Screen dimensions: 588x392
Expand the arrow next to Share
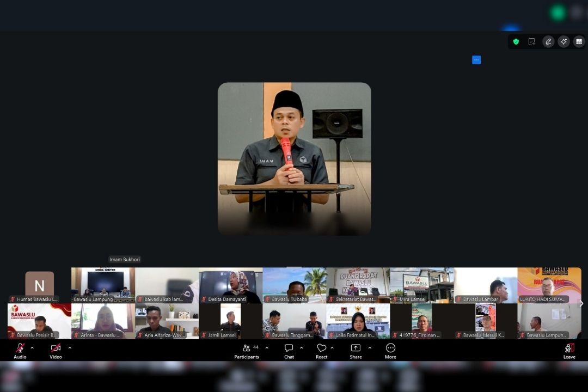[x=370, y=348]
